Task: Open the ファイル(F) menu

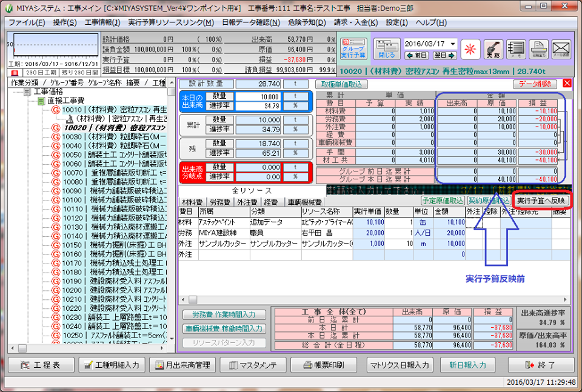Action: click(27, 22)
